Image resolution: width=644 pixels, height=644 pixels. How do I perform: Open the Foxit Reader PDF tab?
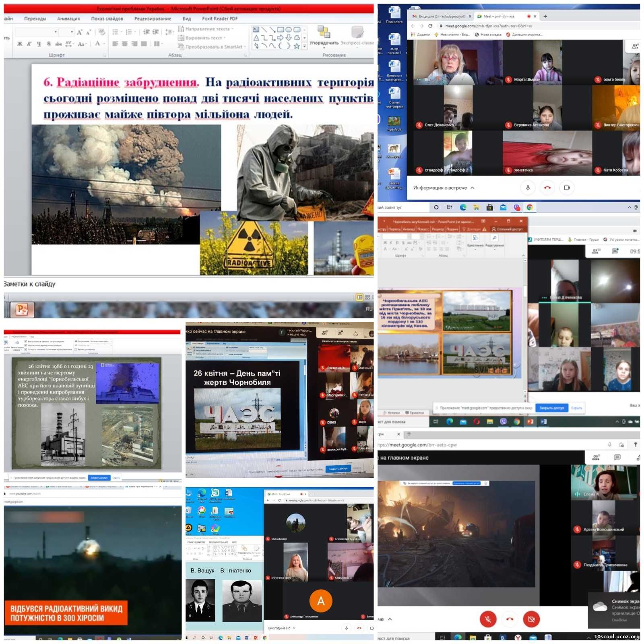[220, 19]
